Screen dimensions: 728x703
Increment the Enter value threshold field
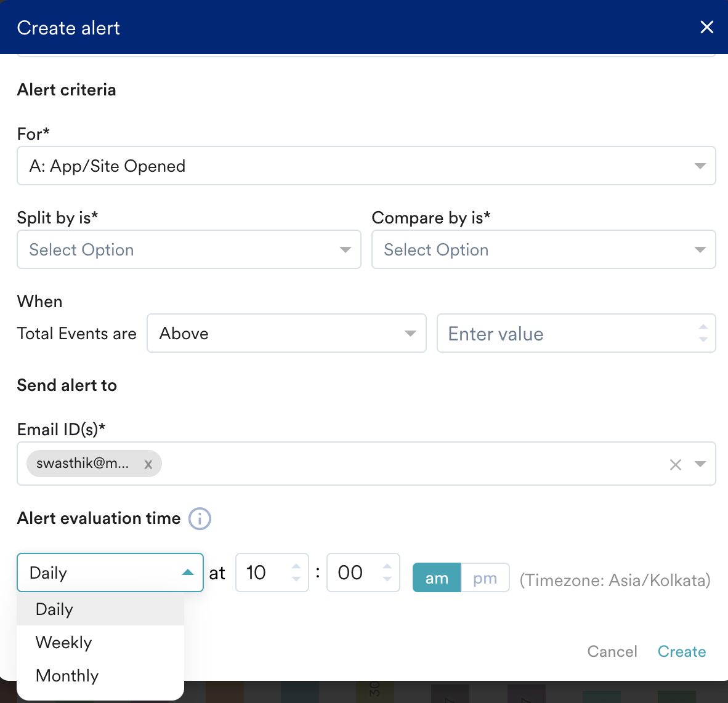point(703,327)
